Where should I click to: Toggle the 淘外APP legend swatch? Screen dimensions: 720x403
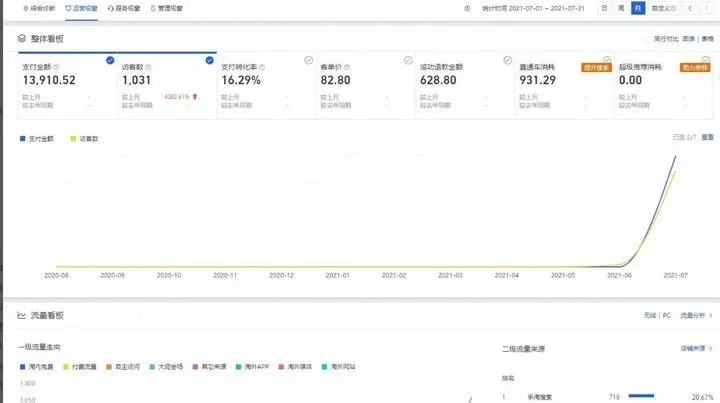click(x=238, y=367)
